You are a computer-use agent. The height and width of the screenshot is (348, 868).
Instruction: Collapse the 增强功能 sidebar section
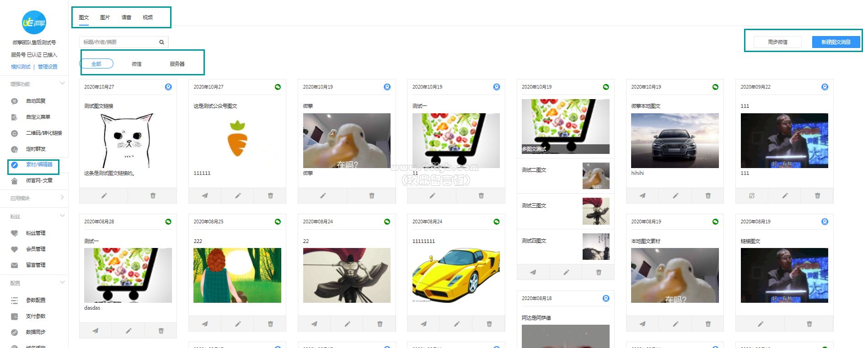62,84
